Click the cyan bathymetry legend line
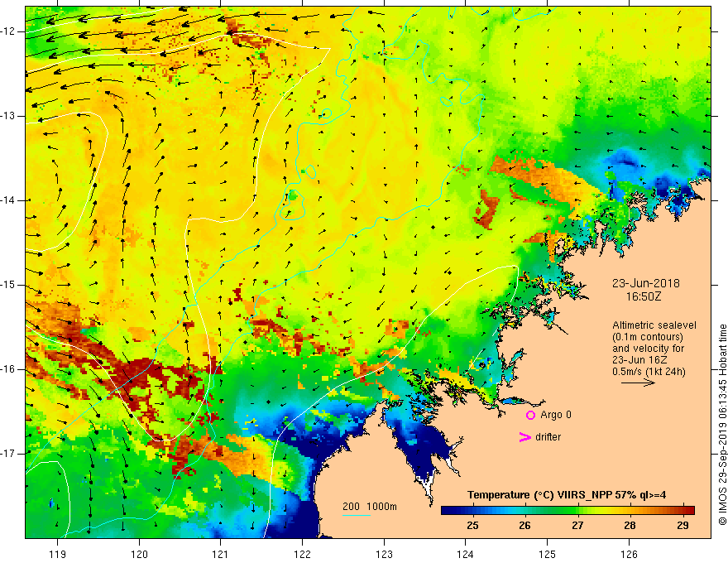 click(357, 515)
